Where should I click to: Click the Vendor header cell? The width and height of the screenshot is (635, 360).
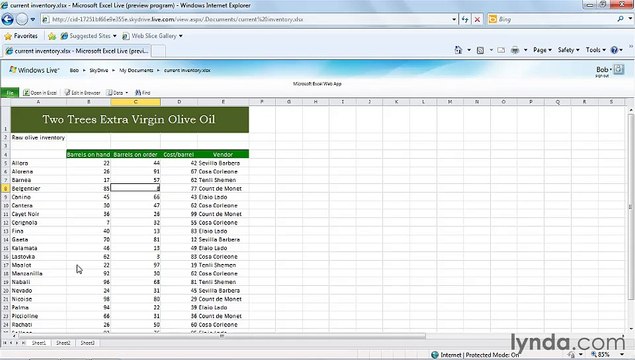tap(223, 154)
